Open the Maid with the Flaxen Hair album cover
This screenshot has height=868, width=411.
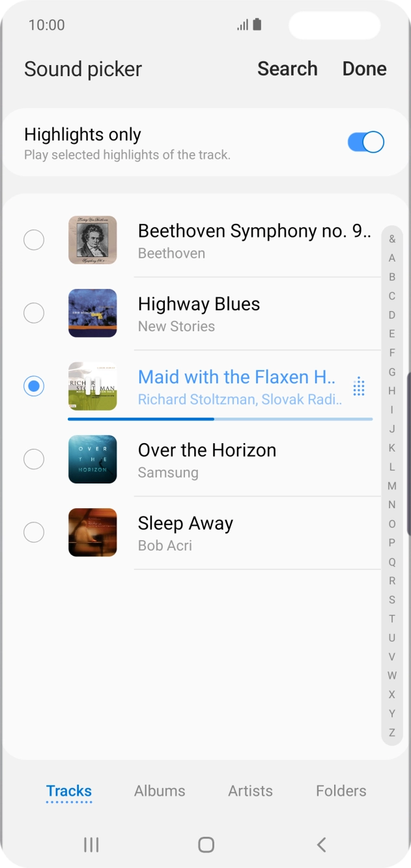pyautogui.click(x=92, y=386)
